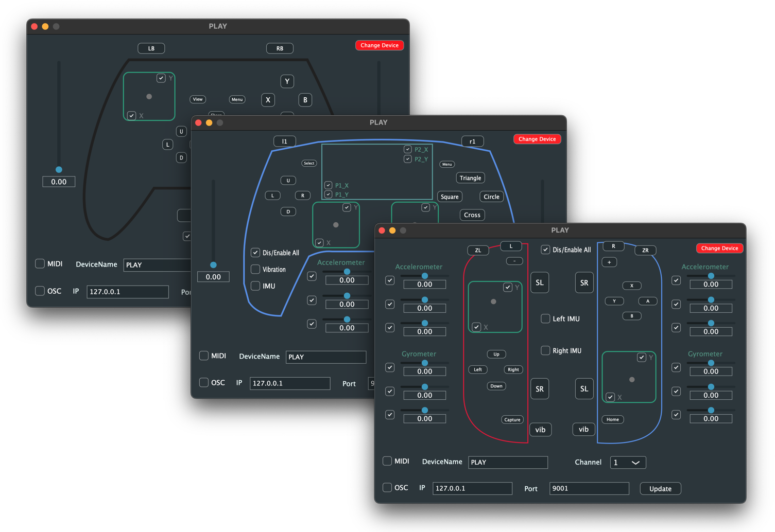This screenshot has width=775, height=532.
Task: Click the Triangle button in middle window
Action: coord(470,178)
